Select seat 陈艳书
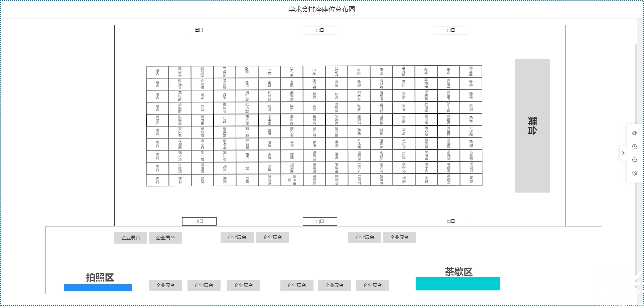Viewport: 644px width, 307px height. pyautogui.click(x=426, y=84)
